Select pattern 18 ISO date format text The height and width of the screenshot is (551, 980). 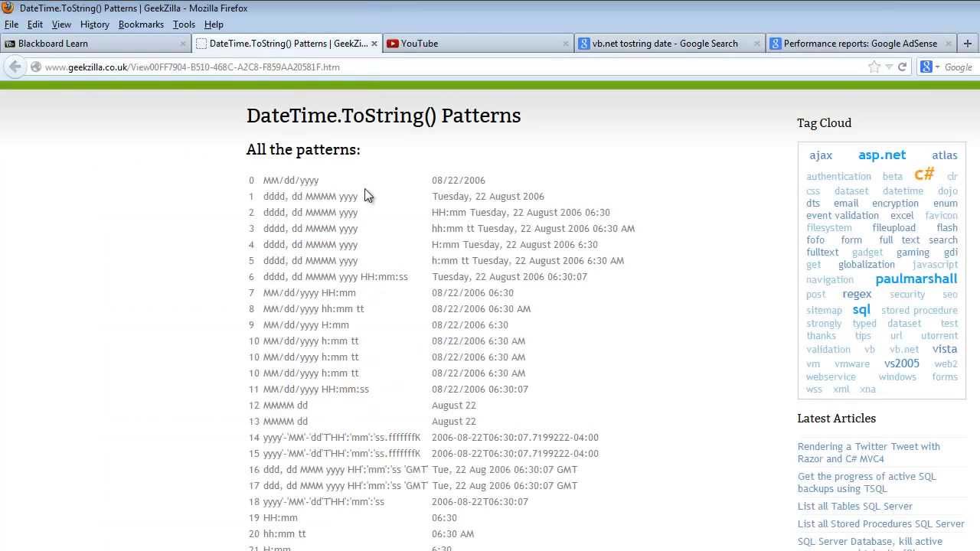(x=324, y=502)
